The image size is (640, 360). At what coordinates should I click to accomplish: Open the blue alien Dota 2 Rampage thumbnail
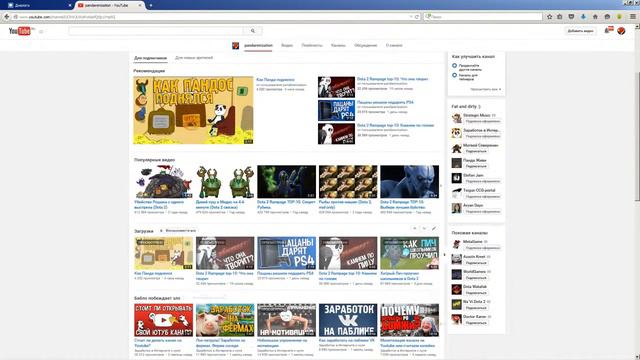coord(409,182)
